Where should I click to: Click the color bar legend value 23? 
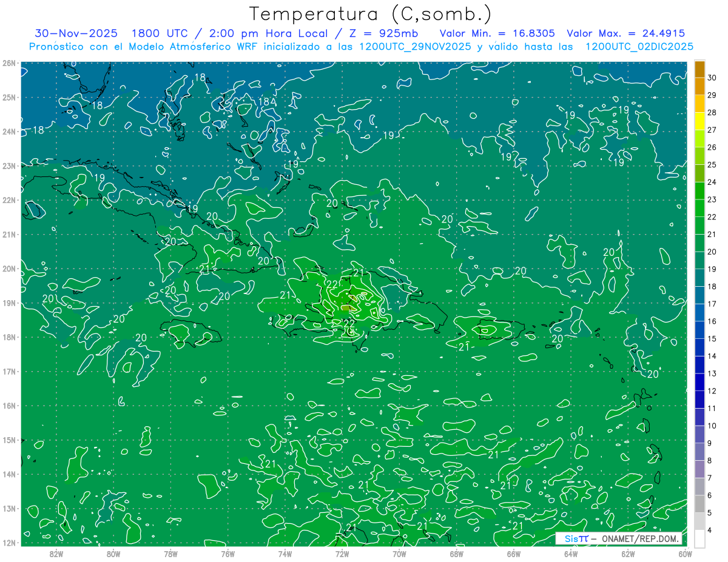tap(711, 199)
